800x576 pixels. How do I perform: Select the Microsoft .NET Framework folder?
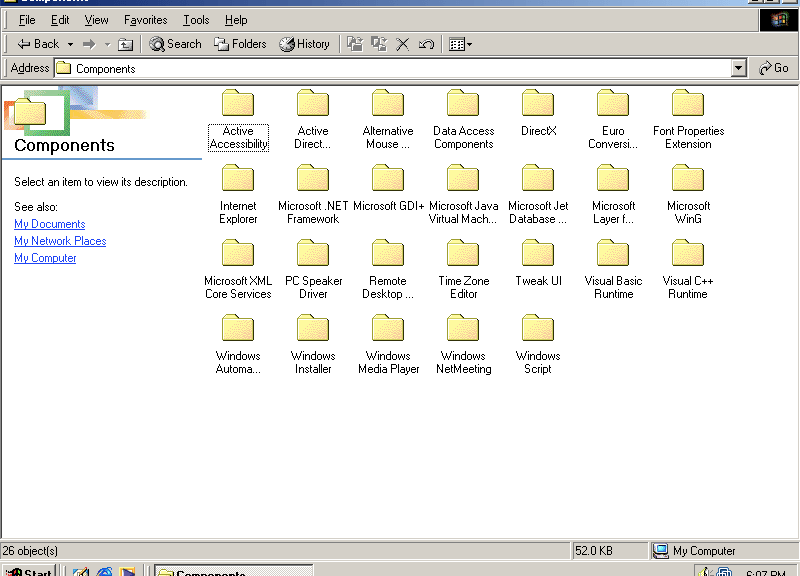coord(313,195)
